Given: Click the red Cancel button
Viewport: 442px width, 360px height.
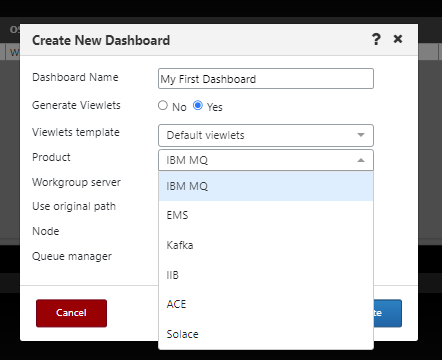Looking at the screenshot, I should point(71,313).
